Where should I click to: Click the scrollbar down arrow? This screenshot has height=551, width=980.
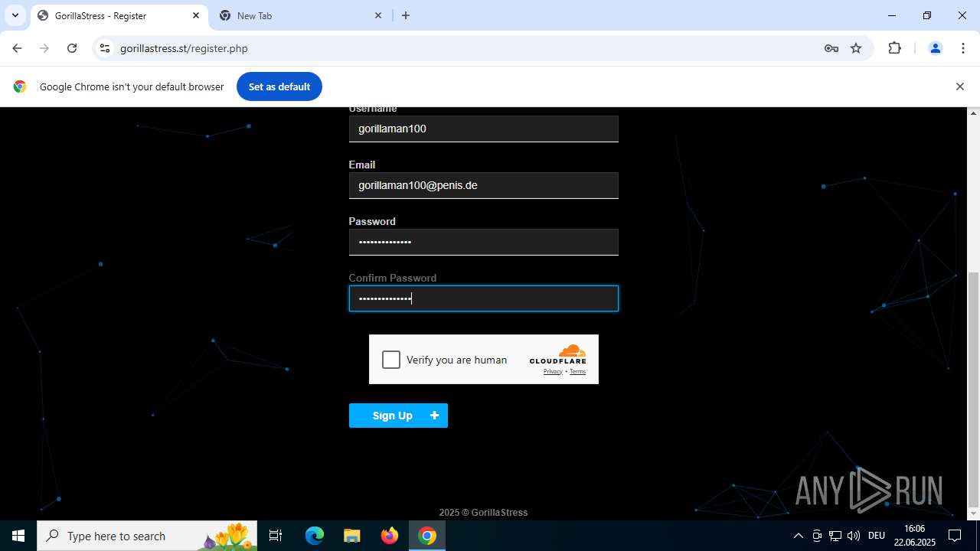click(x=974, y=514)
